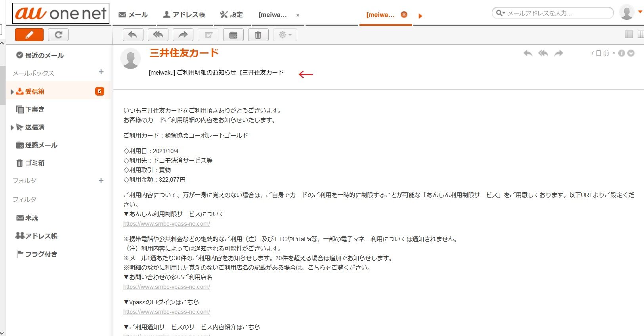The width and height of the screenshot is (644, 336).
Task: Delete the message with the trash icon
Action: coord(258,35)
